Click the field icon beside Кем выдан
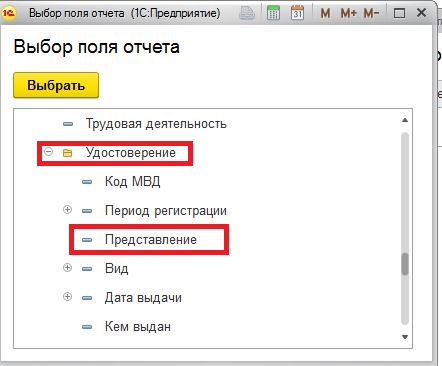 (87, 327)
